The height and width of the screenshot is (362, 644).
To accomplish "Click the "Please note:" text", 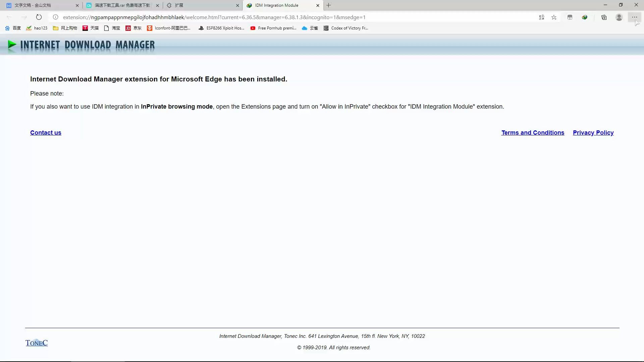I will pyautogui.click(x=47, y=94).
